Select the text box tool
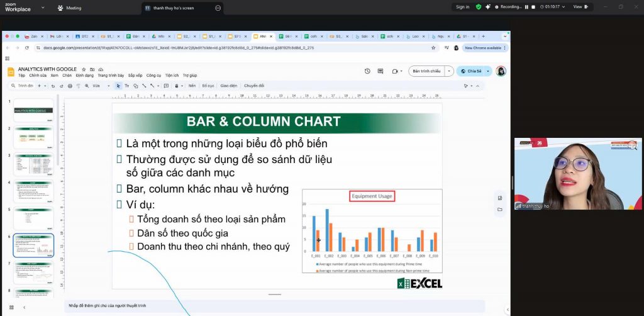The height and width of the screenshot is (316, 644). [127, 86]
